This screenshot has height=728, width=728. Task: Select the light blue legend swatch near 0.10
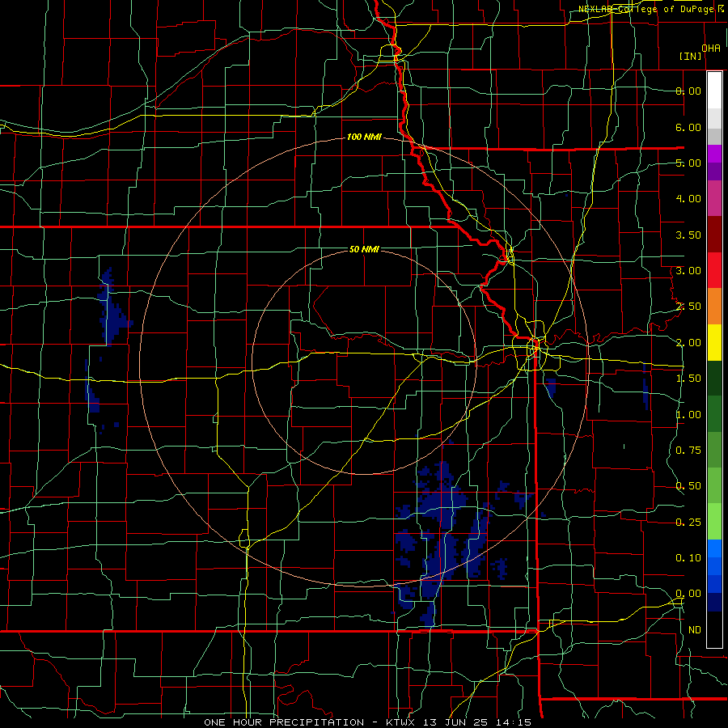(714, 548)
